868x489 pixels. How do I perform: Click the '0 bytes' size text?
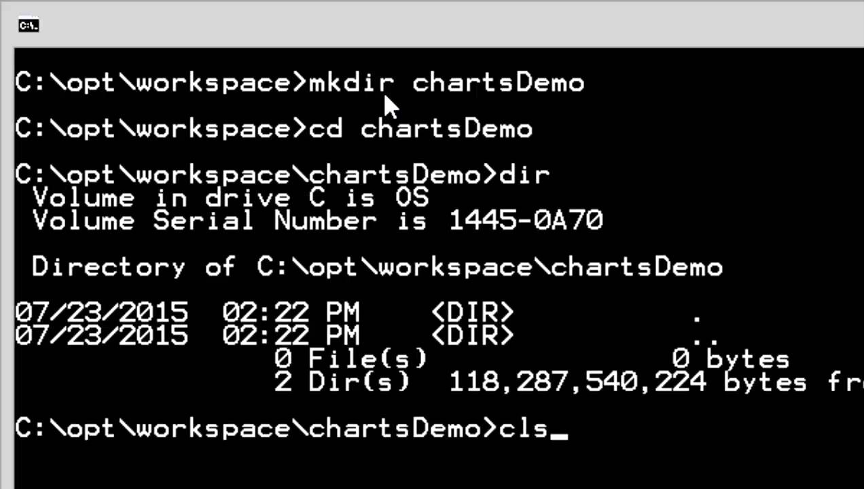731,359
